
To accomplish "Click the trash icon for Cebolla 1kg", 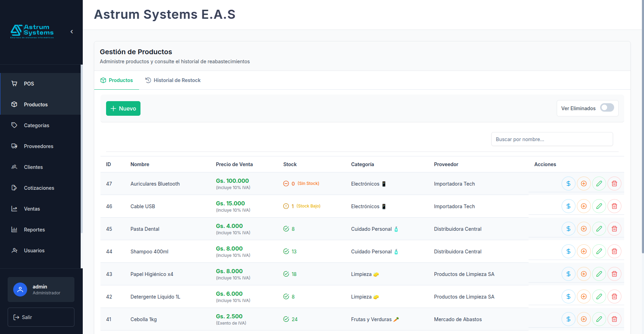I will pos(614,319).
